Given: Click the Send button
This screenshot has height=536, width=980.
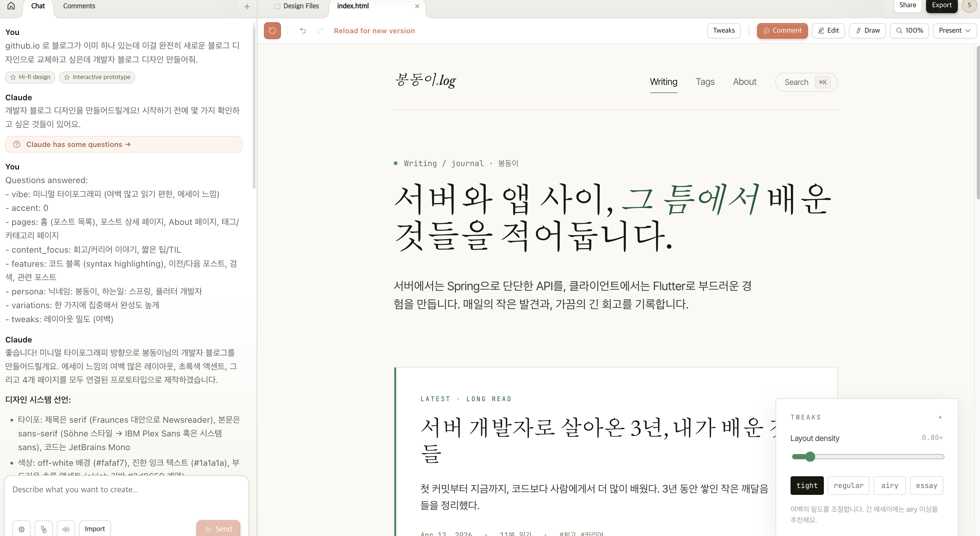Looking at the screenshot, I should tap(218, 529).
